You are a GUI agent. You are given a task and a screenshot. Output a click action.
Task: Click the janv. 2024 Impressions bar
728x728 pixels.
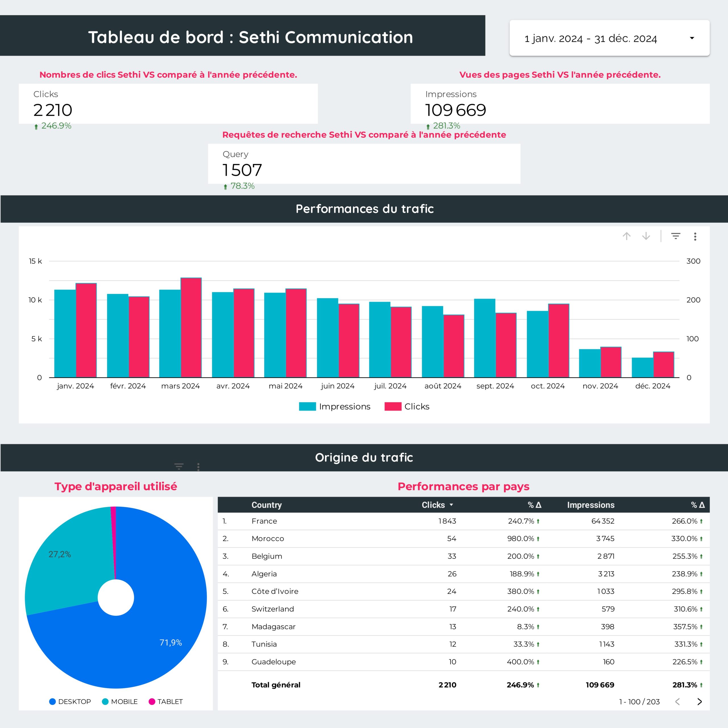coord(65,334)
